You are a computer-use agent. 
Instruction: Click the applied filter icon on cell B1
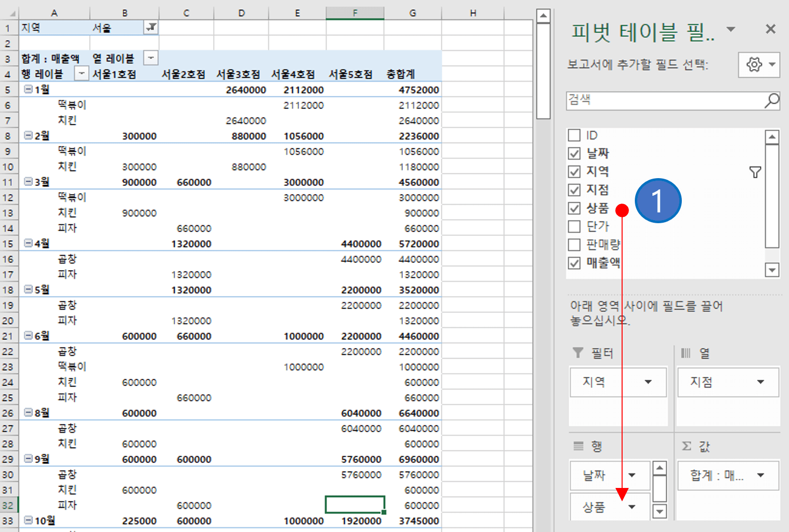tap(151, 28)
